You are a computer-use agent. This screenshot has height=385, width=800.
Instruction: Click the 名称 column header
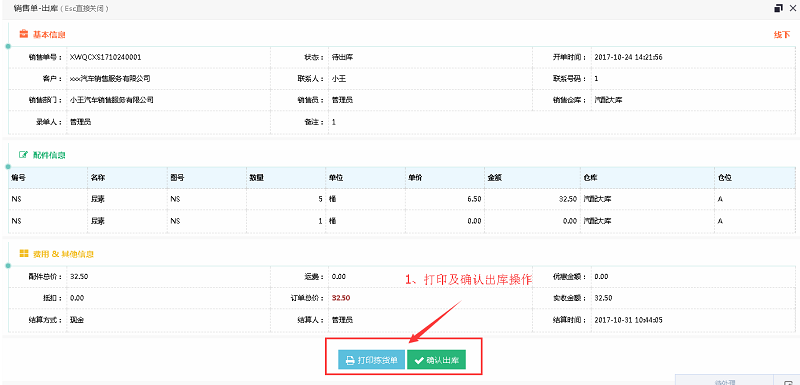click(98, 177)
